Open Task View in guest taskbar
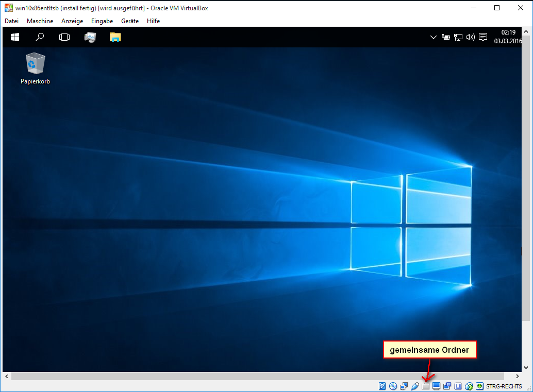Image resolution: width=533 pixels, height=392 pixels. (64, 37)
